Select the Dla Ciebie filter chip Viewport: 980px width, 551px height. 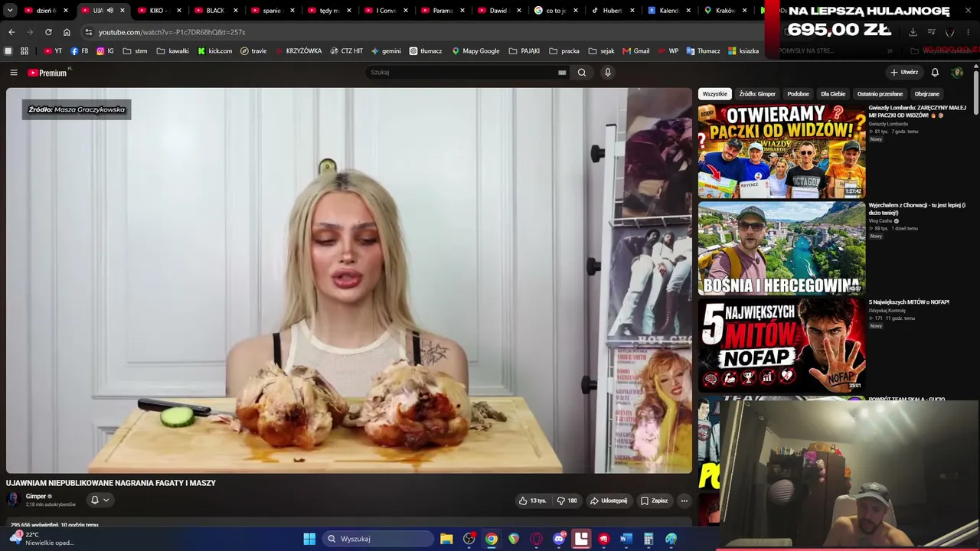point(833,94)
